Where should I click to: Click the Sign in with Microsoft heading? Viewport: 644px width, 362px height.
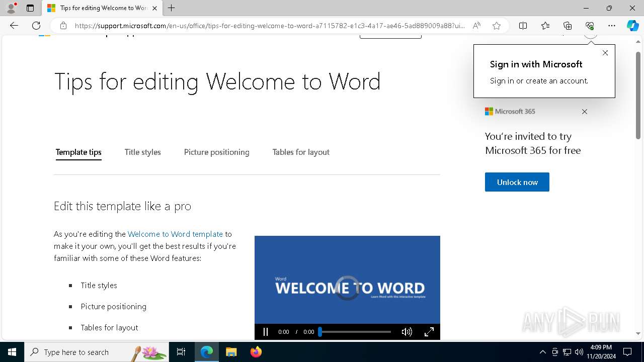pos(536,64)
